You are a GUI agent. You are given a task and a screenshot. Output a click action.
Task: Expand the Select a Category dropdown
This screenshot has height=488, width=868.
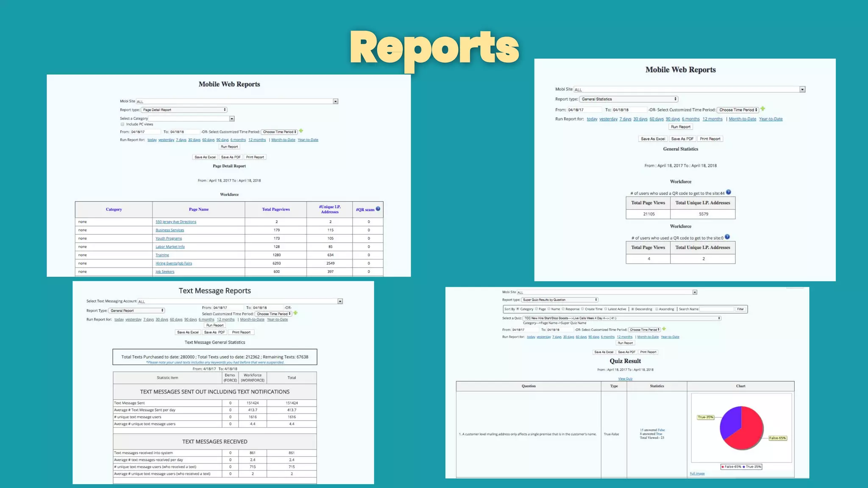[x=191, y=119]
